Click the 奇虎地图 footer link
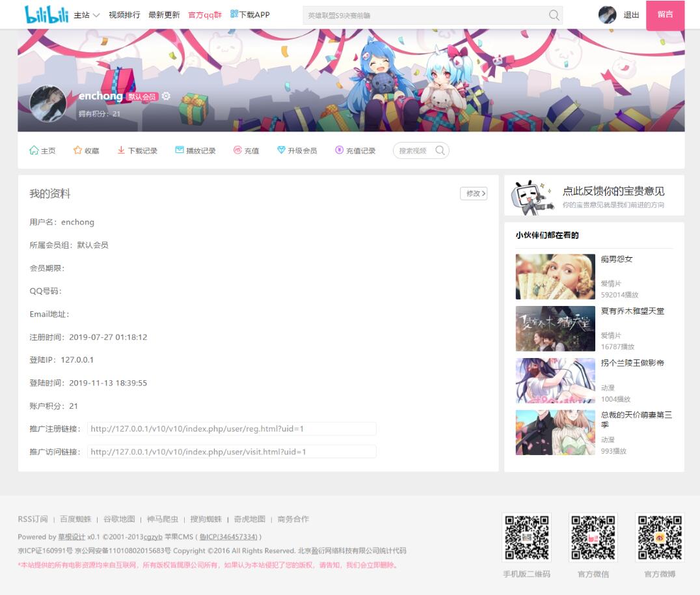Image resolution: width=700 pixels, height=595 pixels. [x=250, y=519]
